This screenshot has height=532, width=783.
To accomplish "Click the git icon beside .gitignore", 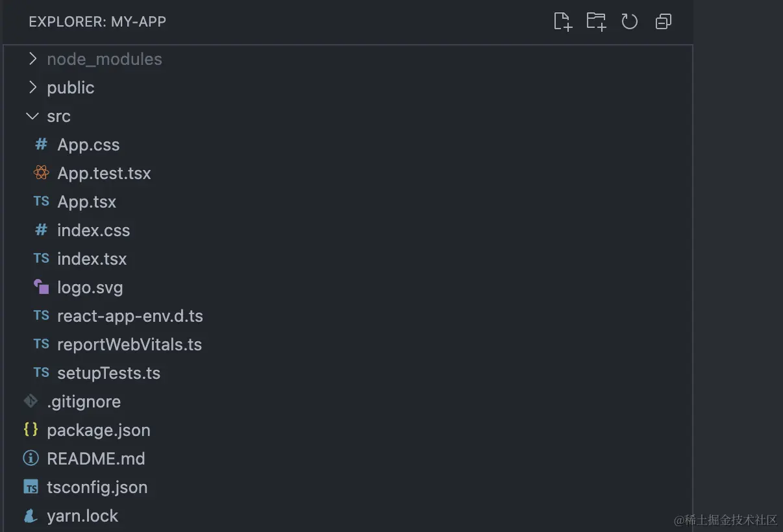I will [31, 402].
